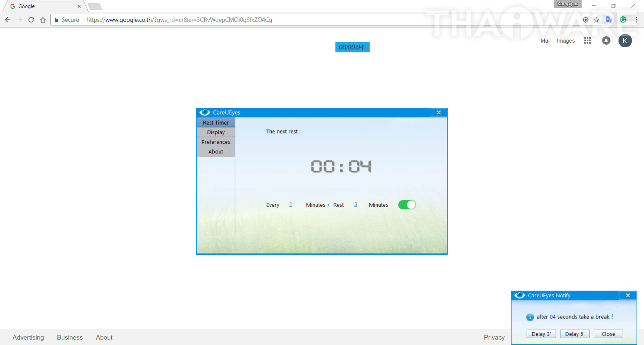Viewport: 644px width, 345px height.
Task: Click the CareUEyes Notify eye logo
Action: coord(520,295)
